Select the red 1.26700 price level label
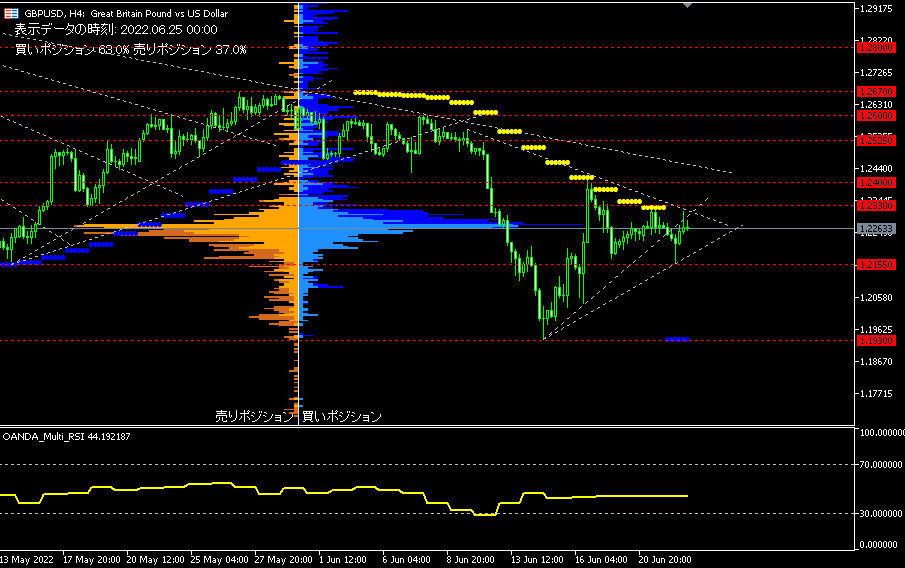Viewport: 905px width, 568px height. (x=876, y=91)
